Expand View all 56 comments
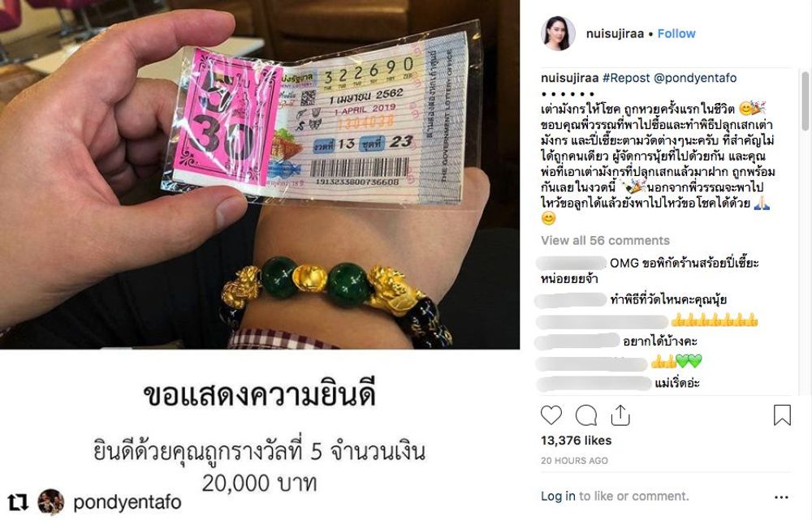 tap(606, 241)
